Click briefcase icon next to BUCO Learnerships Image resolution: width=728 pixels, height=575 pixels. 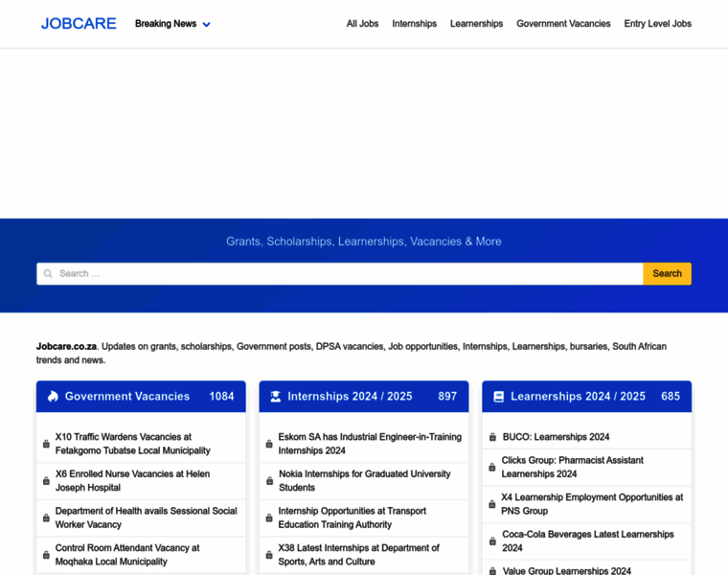pos(492,438)
